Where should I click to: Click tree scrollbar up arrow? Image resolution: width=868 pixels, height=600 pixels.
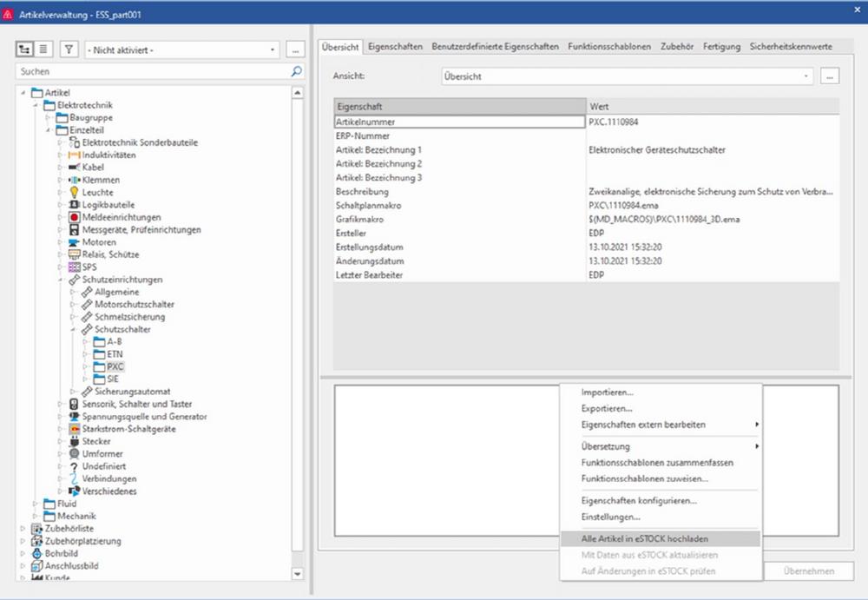point(297,93)
